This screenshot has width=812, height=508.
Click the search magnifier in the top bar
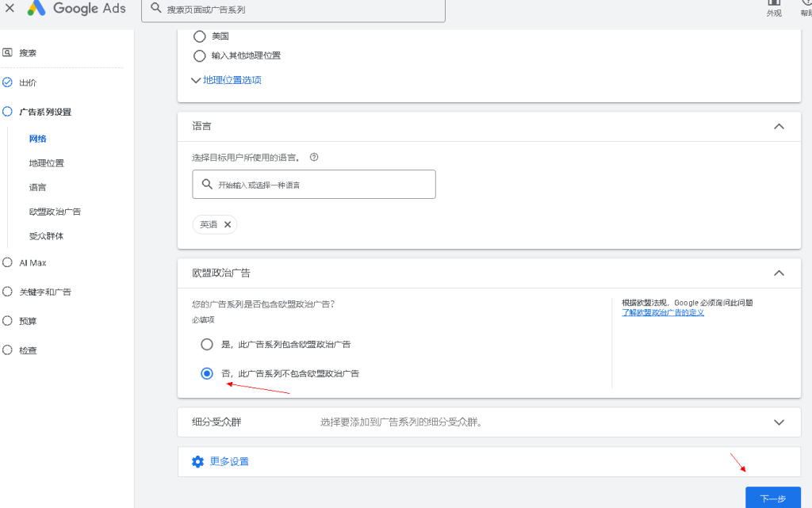(157, 10)
